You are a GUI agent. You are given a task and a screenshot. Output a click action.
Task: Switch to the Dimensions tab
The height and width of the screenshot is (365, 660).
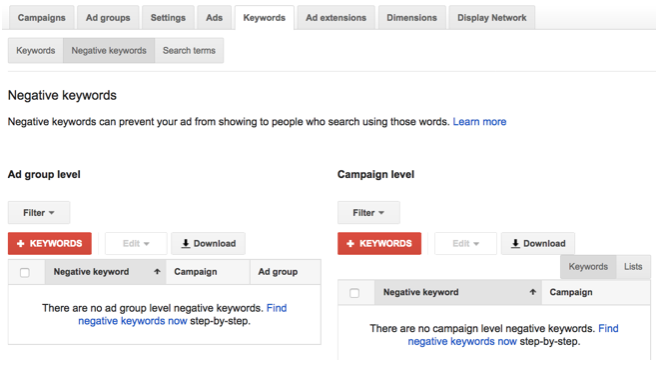pyautogui.click(x=412, y=18)
